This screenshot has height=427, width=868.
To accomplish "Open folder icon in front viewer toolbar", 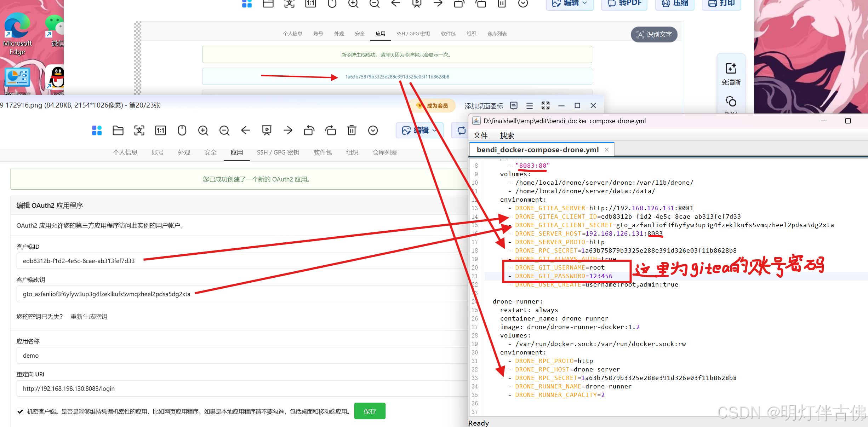I will click(x=118, y=131).
